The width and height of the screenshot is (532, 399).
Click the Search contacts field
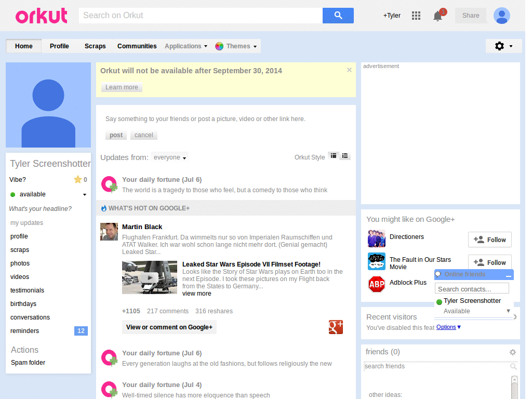click(x=472, y=289)
